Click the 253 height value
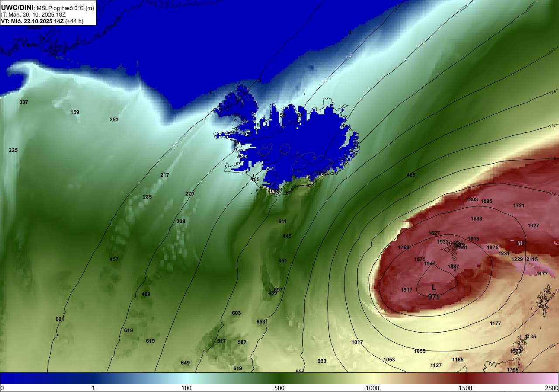 pos(114,120)
